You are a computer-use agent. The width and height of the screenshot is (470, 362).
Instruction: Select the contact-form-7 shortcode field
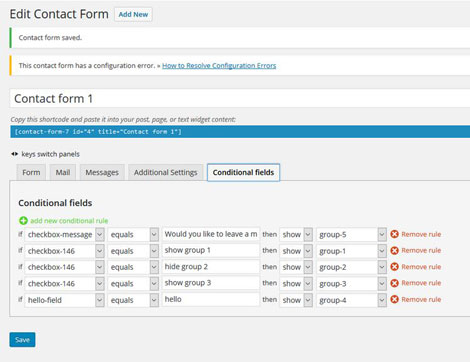240,132
